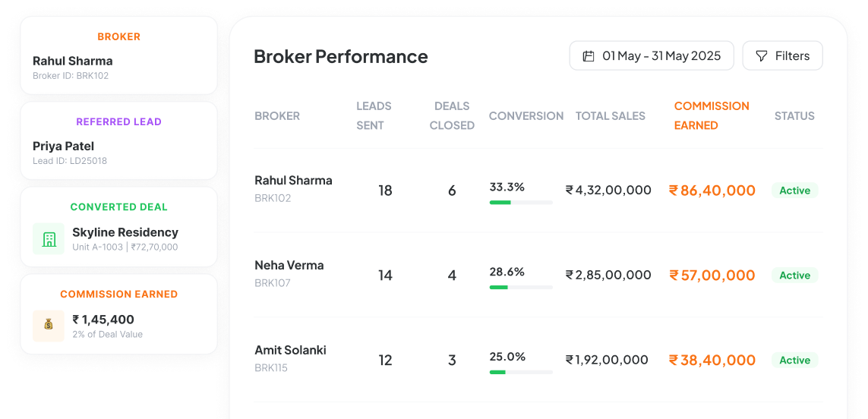The image size is (868, 419).
Task: Open Amit Solanki broker name in table
Action: (290, 351)
